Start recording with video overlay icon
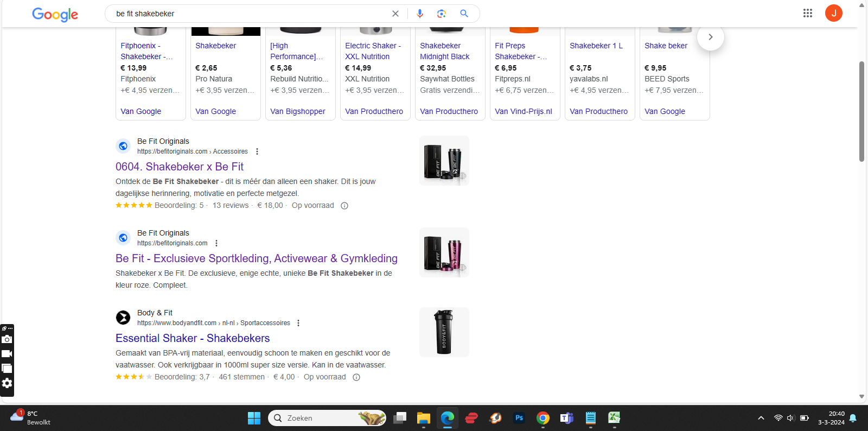Screen dimensions: 868x431 [x=7, y=354]
